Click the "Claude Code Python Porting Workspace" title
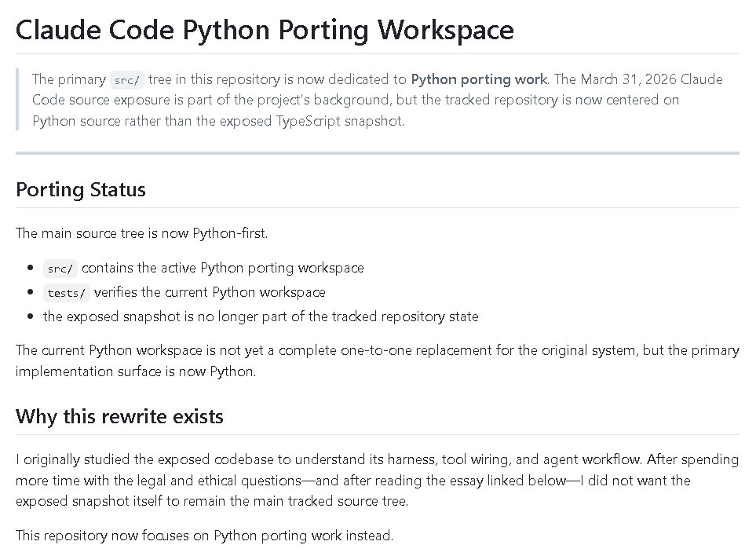The height and width of the screenshot is (556, 756). [x=265, y=30]
